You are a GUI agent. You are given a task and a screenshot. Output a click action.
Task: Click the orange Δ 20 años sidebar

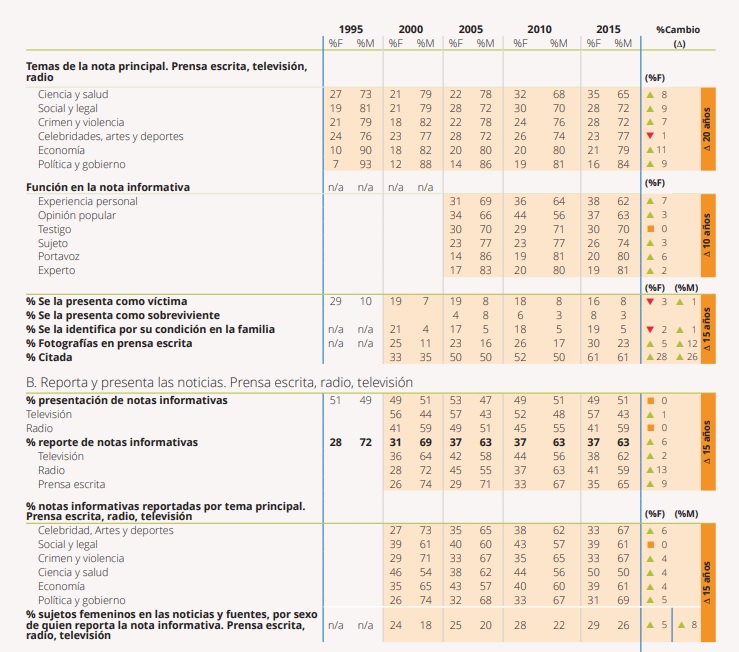pyautogui.click(x=709, y=129)
